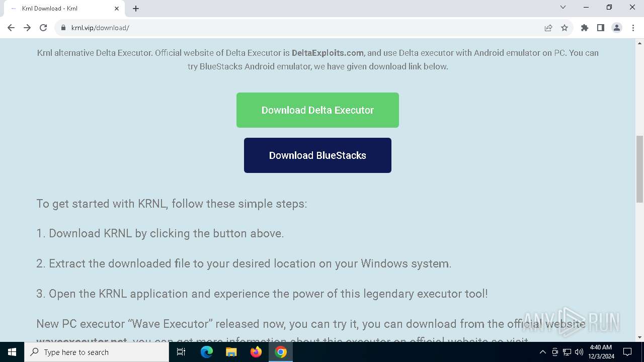Open Task View on taskbar
Screen dimensions: 644x362
181,352
